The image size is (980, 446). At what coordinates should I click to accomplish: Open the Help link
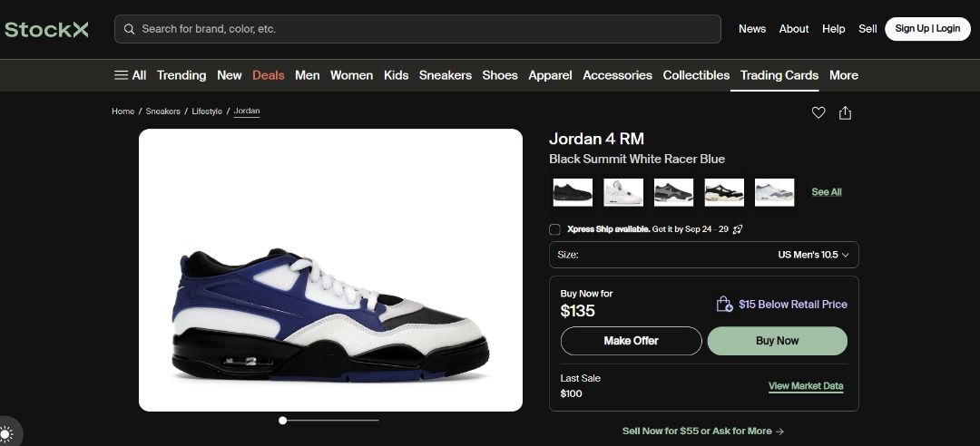[833, 29]
